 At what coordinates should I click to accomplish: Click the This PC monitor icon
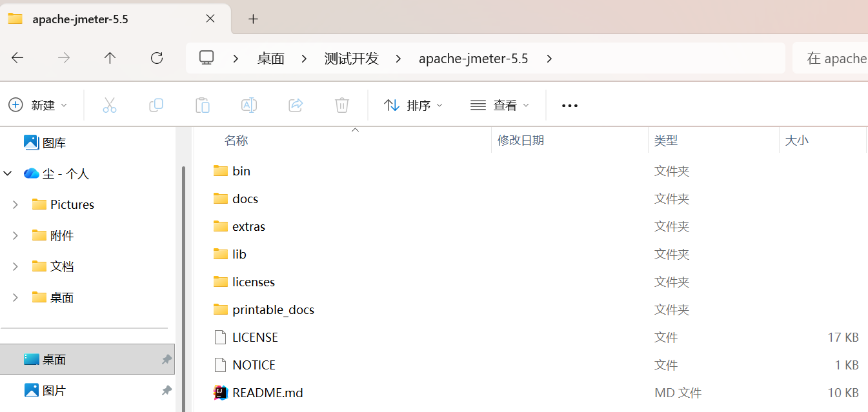tap(207, 58)
